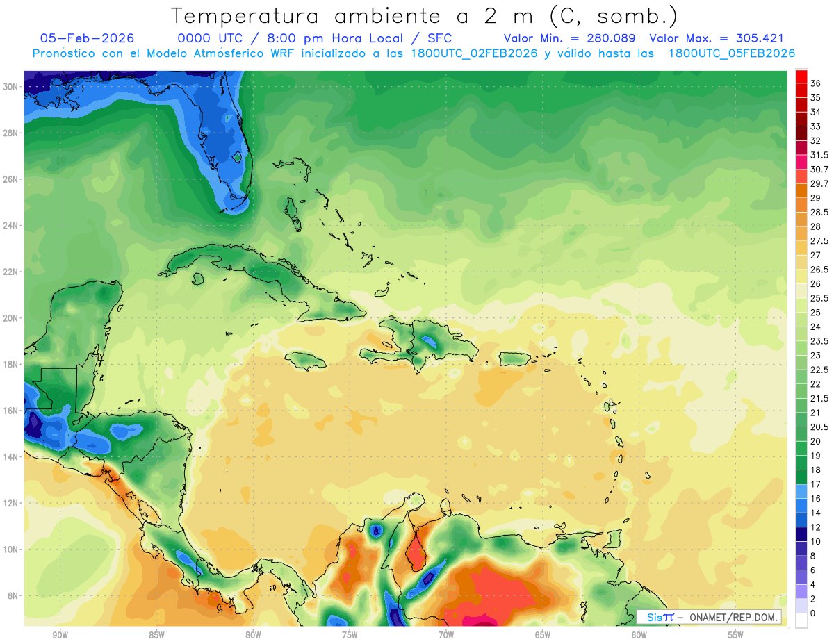Click the legend swatch between 29.7 and 30.7

(801, 176)
